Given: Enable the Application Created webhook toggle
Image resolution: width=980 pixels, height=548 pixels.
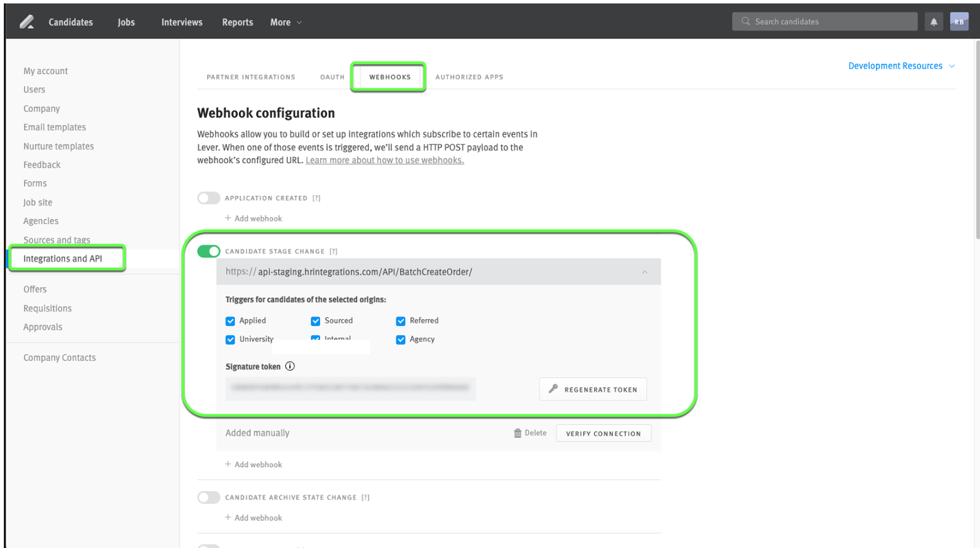Looking at the screenshot, I should click(x=208, y=197).
